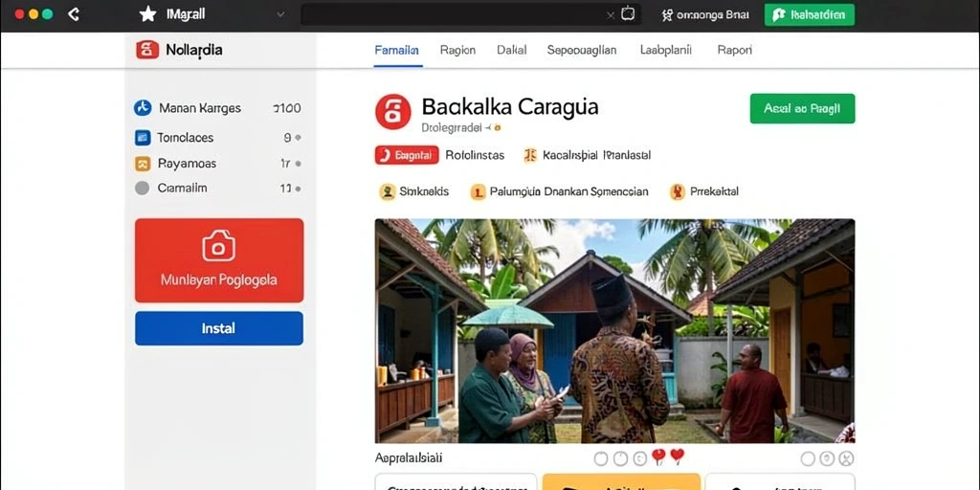
Task: Open the Kacalrspial Irlanlastal label
Action: point(597,155)
